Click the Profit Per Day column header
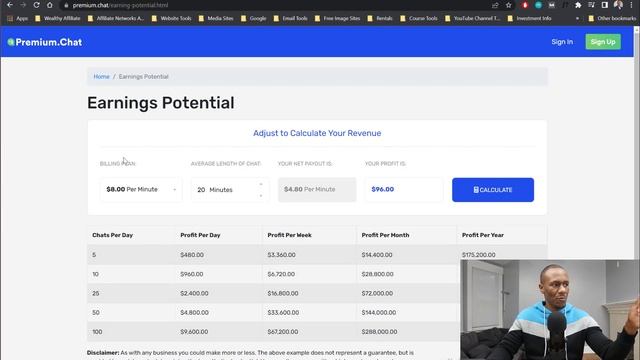 coord(200,235)
